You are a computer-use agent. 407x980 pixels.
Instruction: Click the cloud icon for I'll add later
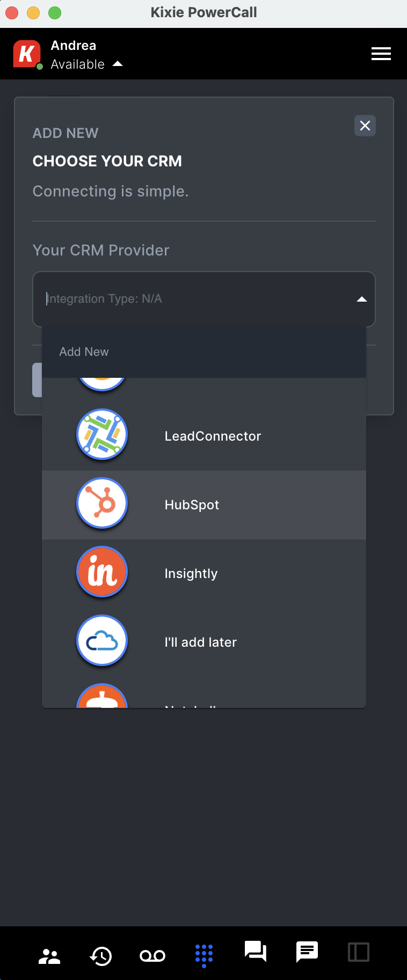tap(102, 640)
